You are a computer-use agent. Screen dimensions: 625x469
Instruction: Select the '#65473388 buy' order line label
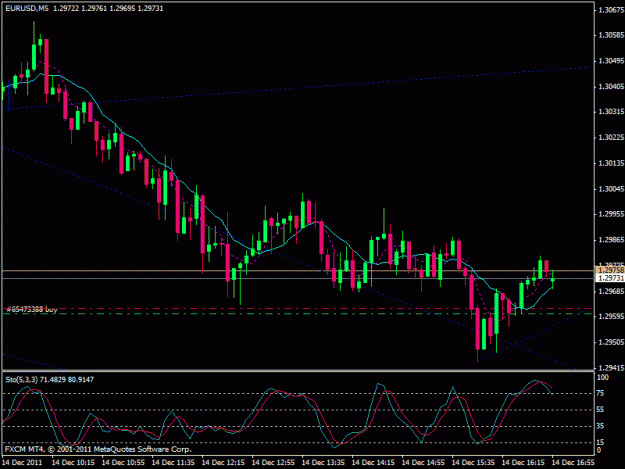pyautogui.click(x=32, y=309)
